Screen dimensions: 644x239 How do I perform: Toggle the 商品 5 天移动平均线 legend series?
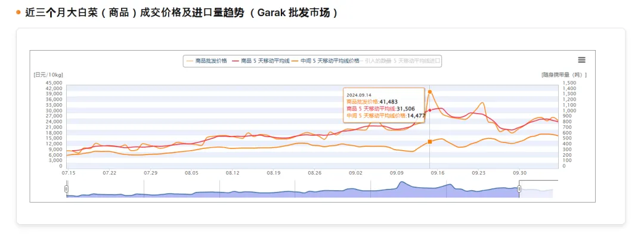[261, 61]
